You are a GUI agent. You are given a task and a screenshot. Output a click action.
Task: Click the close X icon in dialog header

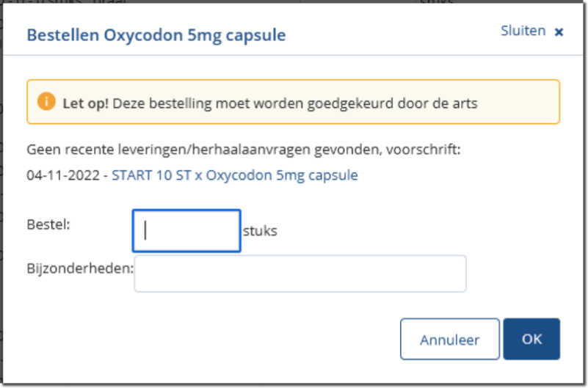tap(559, 32)
